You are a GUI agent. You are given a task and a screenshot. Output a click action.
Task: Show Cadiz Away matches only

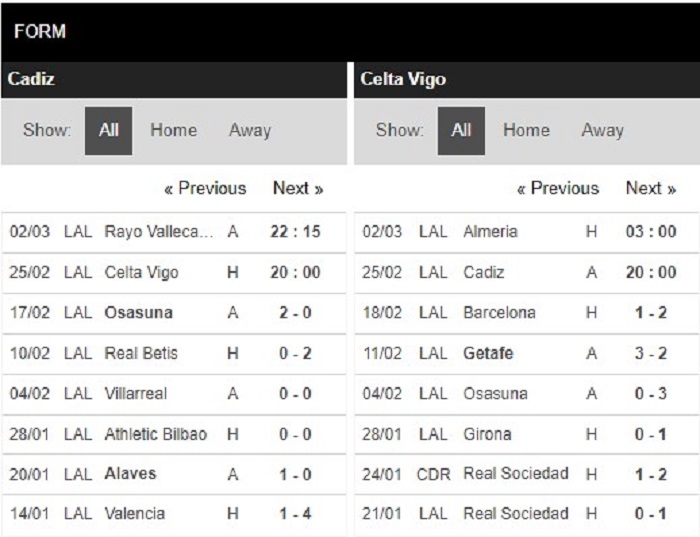coord(250,130)
